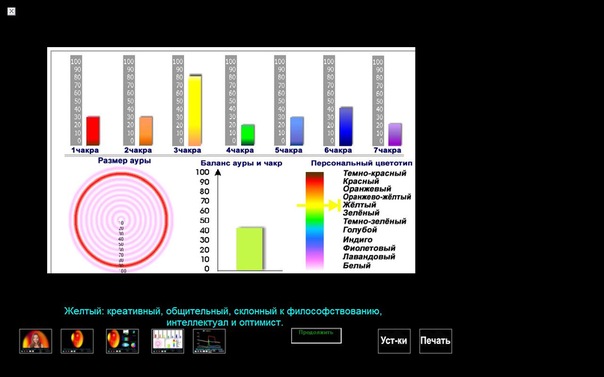Click the Печать print button
The width and height of the screenshot is (604, 377).
435,341
